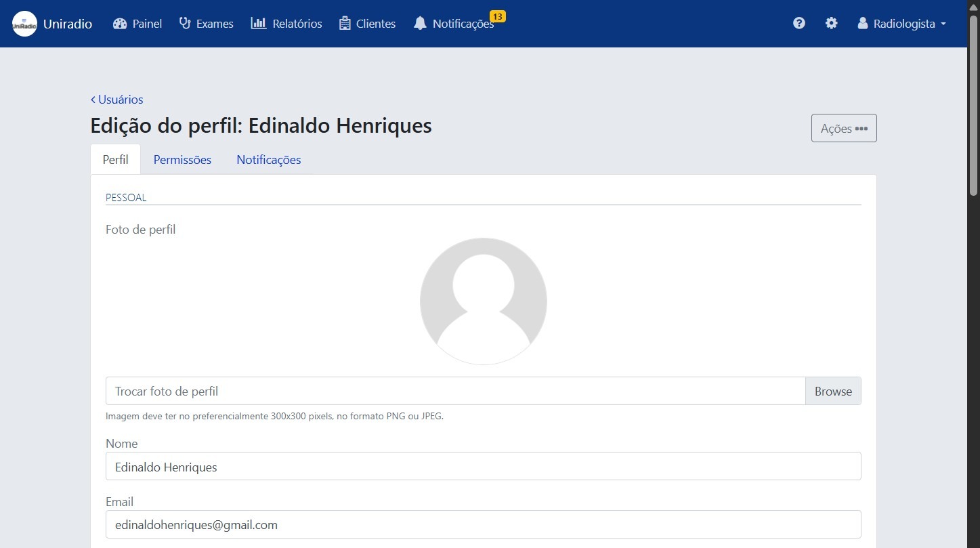The height and width of the screenshot is (548, 980).
Task: Click the Usuários back link
Action: point(116,99)
